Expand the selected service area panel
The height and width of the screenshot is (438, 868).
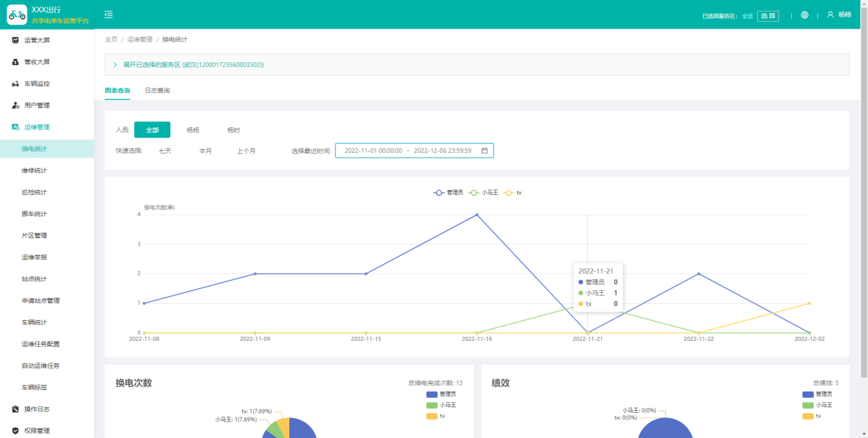(477, 64)
